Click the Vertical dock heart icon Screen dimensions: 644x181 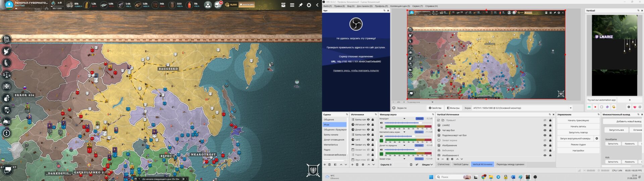(x=635, y=107)
